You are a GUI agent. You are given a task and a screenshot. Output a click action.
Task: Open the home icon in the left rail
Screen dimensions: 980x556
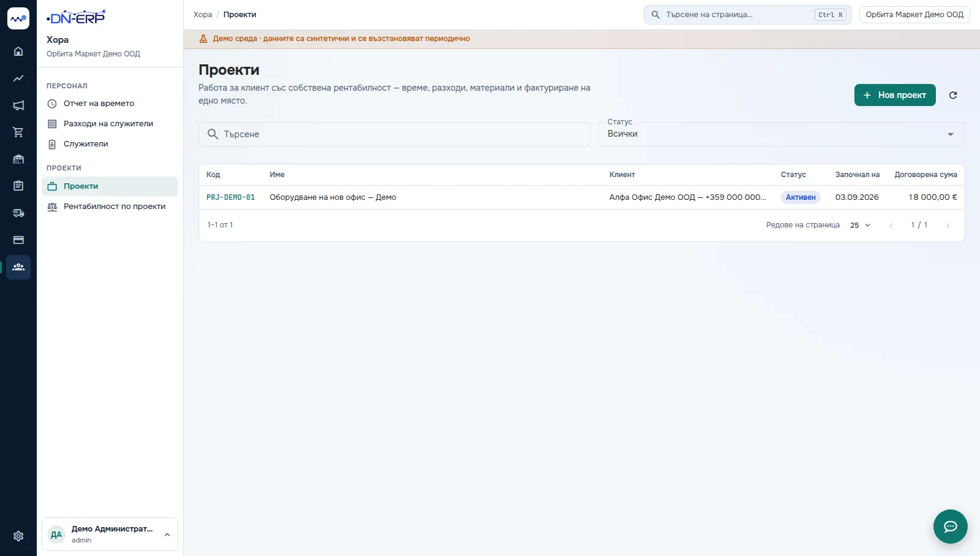pos(18,51)
